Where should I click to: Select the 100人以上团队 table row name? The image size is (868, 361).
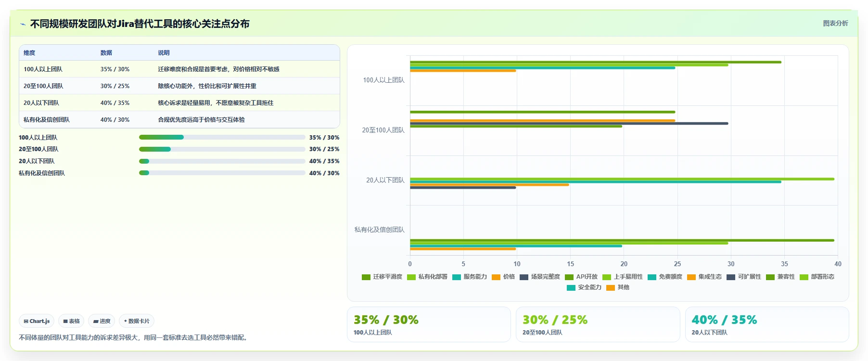[x=43, y=69]
